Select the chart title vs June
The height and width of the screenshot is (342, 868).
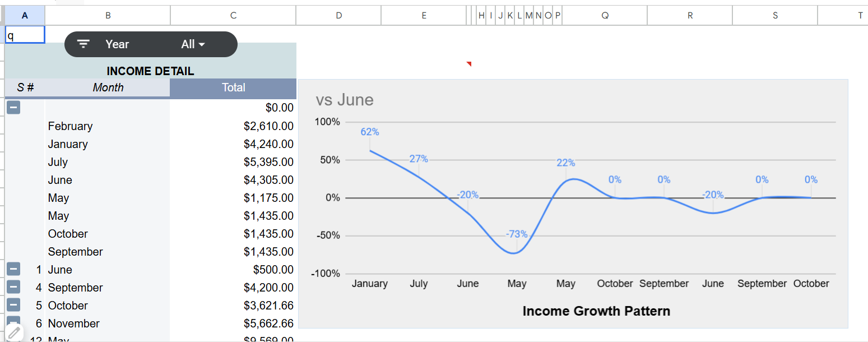point(344,100)
